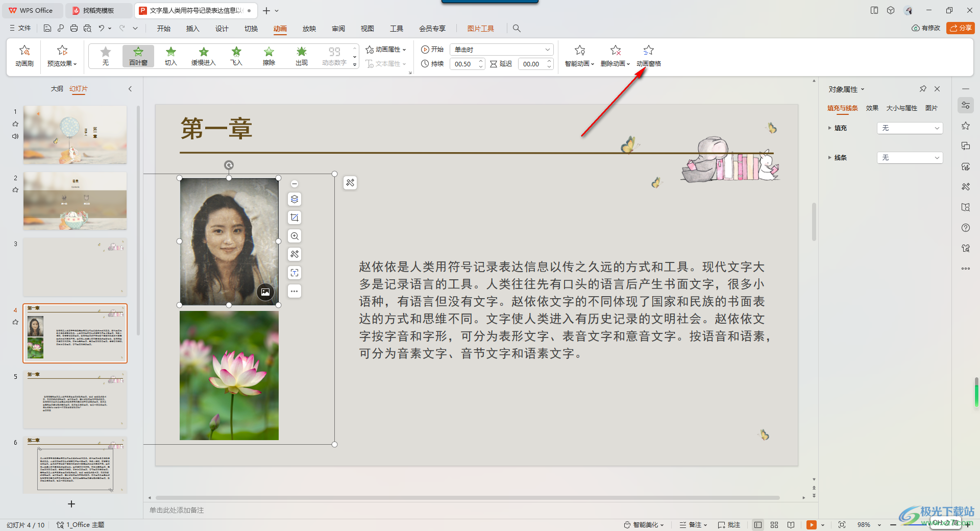Open the Slide Show (放映) tab
The width and height of the screenshot is (980, 531).
[309, 29]
